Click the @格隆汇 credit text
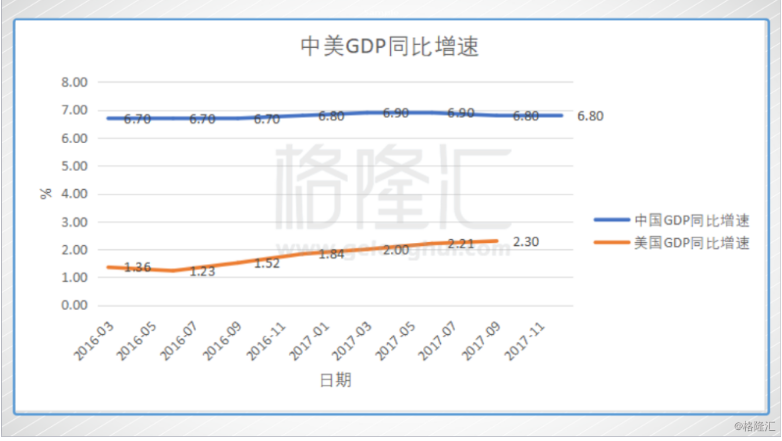Screen dimensions: 782x441 tap(755, 427)
